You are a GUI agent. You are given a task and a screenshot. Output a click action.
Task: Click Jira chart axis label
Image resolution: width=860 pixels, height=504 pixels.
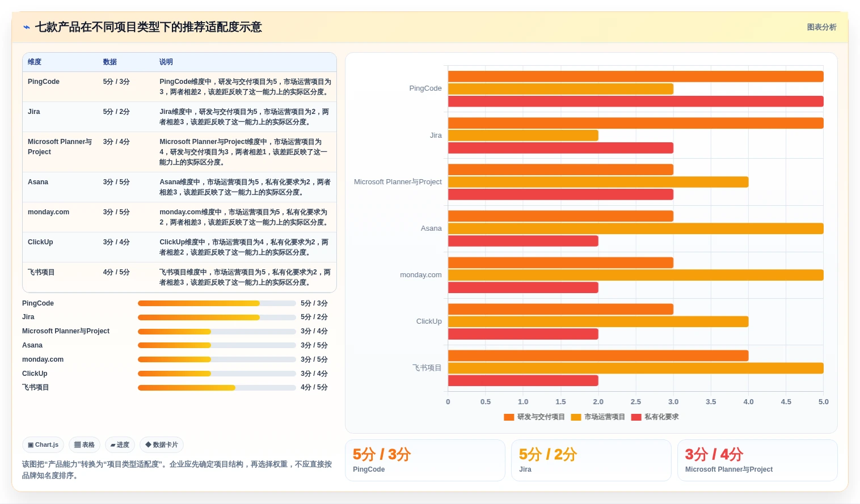[x=436, y=135]
